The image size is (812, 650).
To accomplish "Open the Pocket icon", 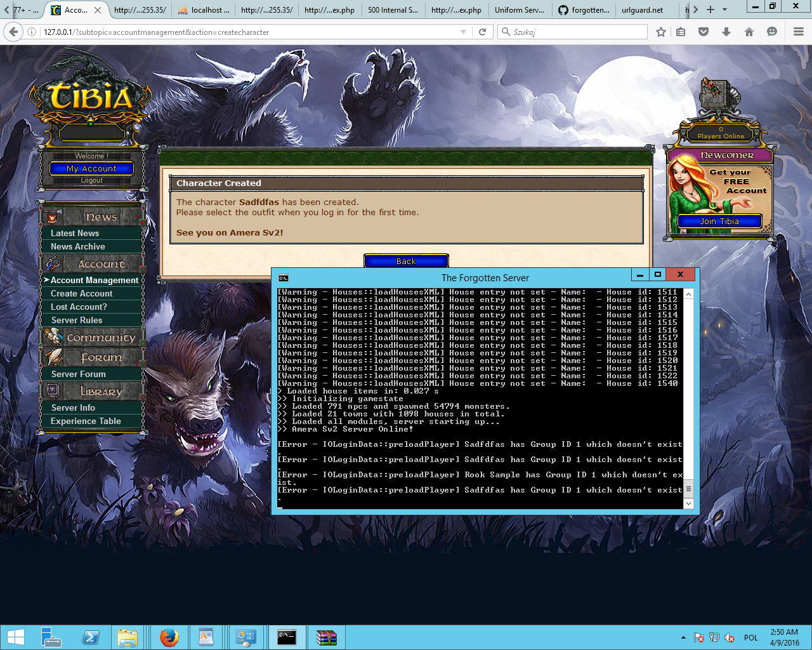I will 704,32.
